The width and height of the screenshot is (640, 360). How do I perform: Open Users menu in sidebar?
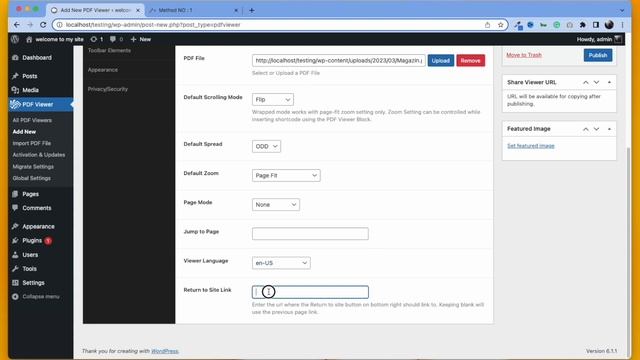[30, 255]
